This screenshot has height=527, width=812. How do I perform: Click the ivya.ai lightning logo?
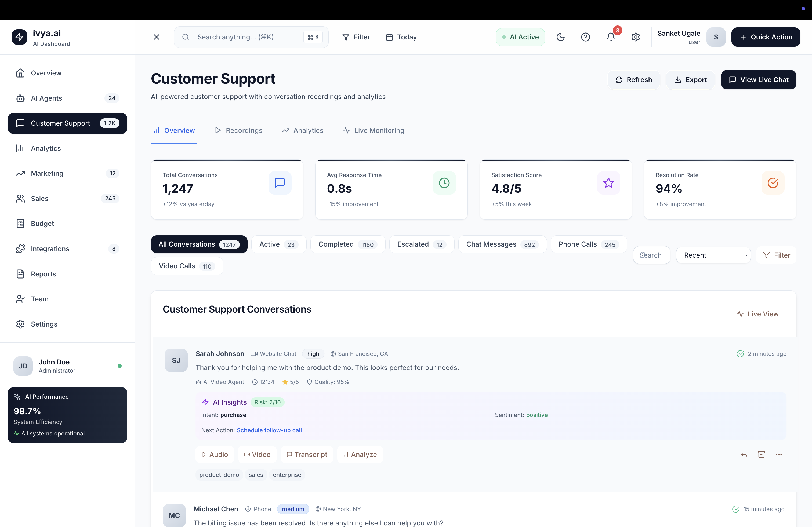(x=19, y=37)
